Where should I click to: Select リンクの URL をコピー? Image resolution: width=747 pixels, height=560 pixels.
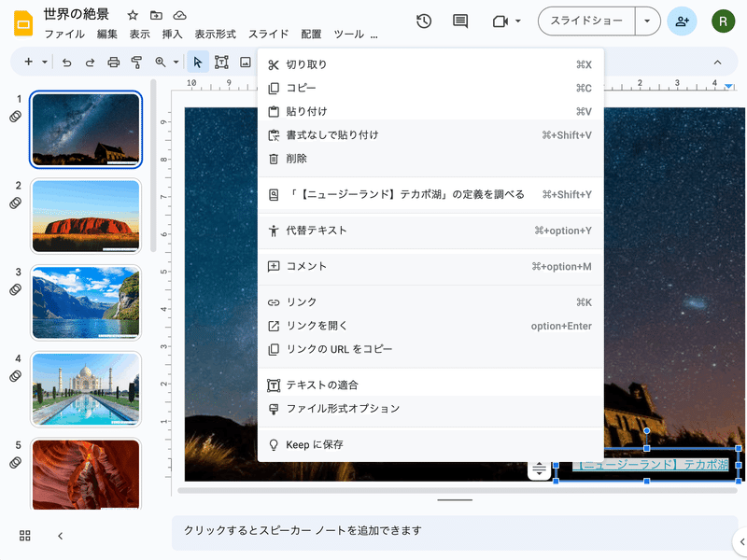430,349
